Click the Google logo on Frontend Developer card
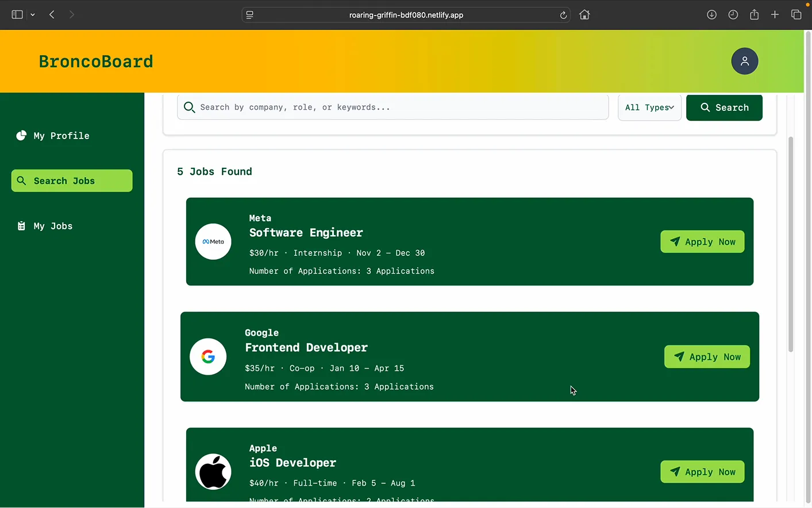Image resolution: width=812 pixels, height=508 pixels. point(208,356)
